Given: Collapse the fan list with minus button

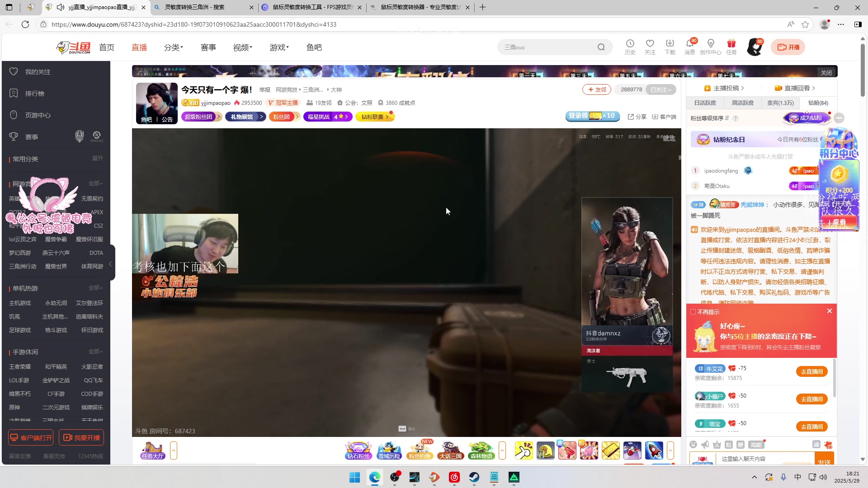Looking at the screenshot, I should coord(840,118).
